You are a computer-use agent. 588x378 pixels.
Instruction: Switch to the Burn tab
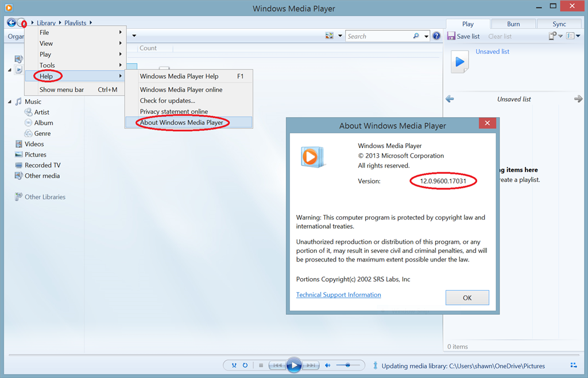513,24
